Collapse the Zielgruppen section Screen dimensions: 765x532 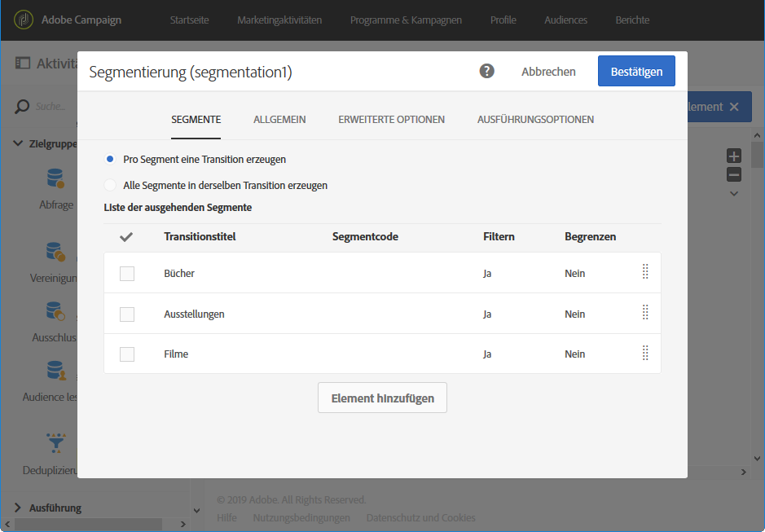(18, 143)
